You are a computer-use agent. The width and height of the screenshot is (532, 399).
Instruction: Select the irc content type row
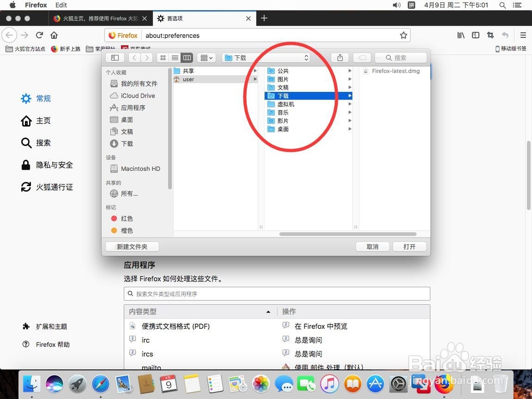coord(277,340)
